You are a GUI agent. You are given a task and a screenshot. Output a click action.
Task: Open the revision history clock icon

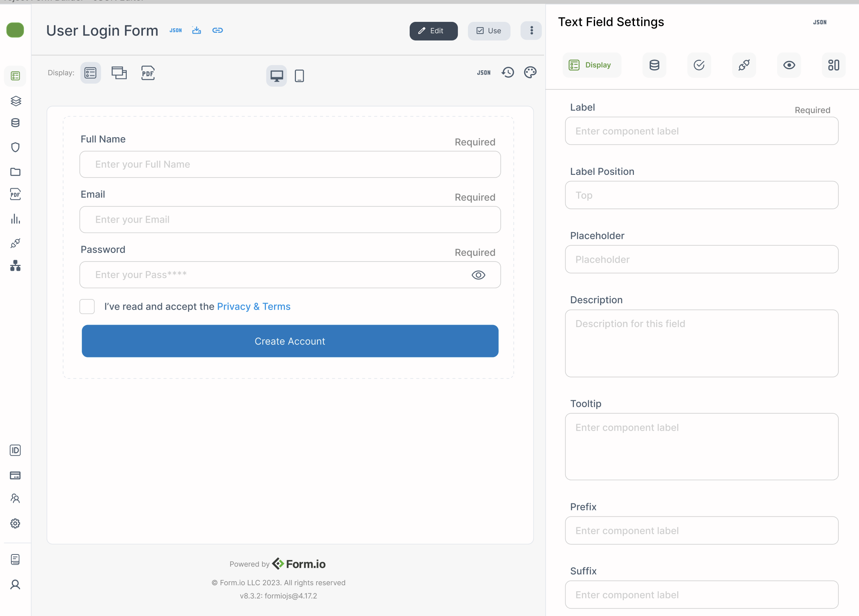click(x=508, y=72)
